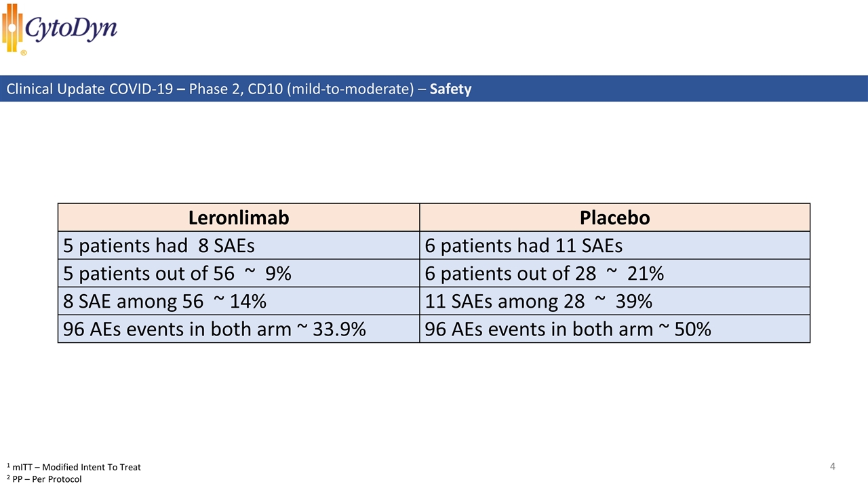
Task: Click "Phase 2, CD10 (mild-to-moderate)" in the banner
Action: tap(304, 89)
